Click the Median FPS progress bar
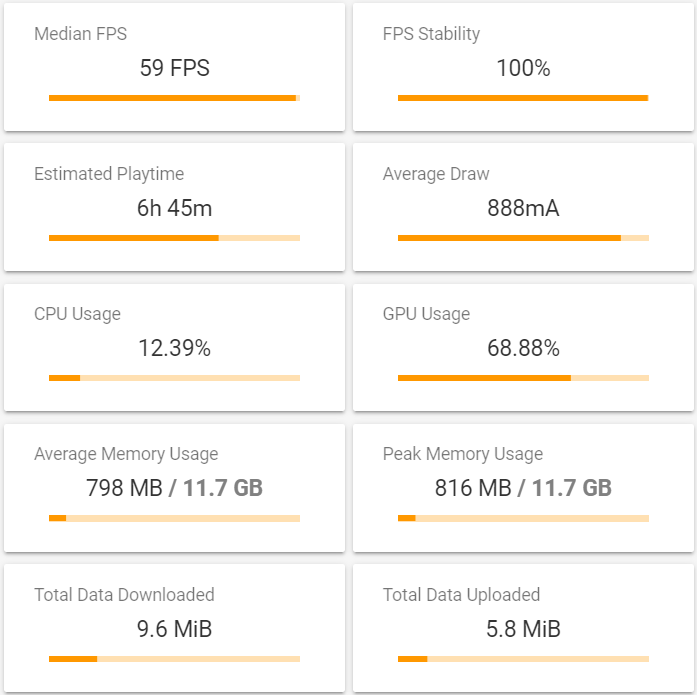 coord(174,98)
